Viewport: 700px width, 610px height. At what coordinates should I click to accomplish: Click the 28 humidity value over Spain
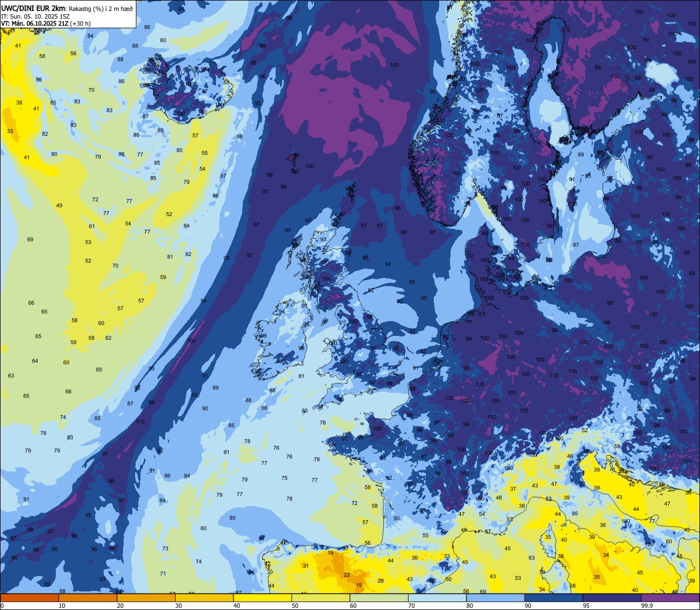click(x=381, y=580)
